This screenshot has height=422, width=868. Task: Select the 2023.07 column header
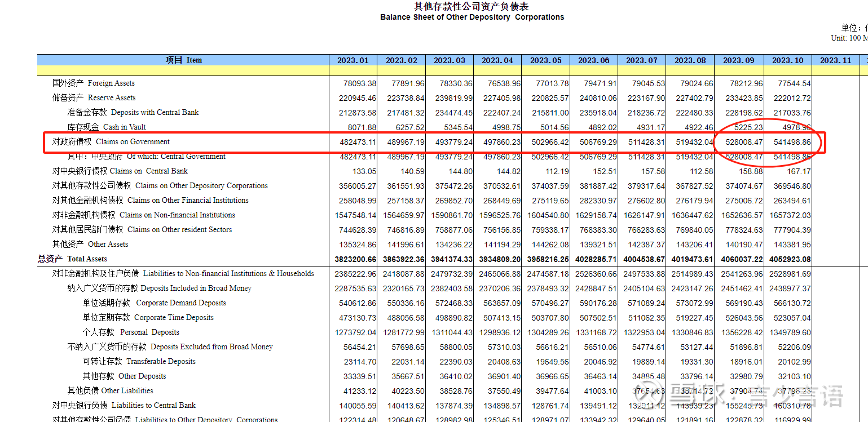click(642, 60)
